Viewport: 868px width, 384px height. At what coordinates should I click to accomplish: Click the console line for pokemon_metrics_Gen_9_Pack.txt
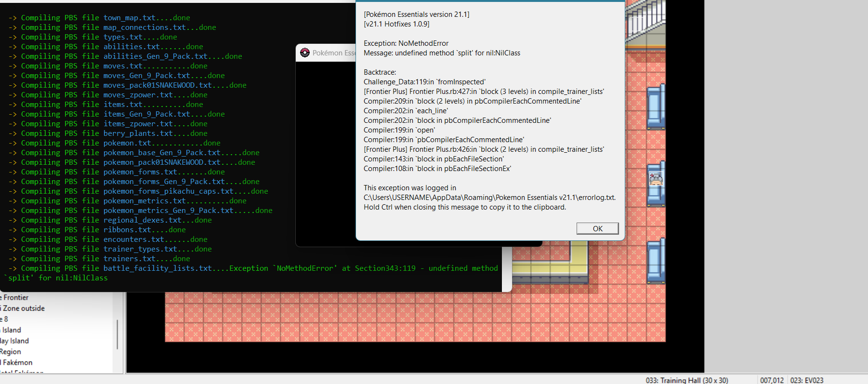(141, 211)
